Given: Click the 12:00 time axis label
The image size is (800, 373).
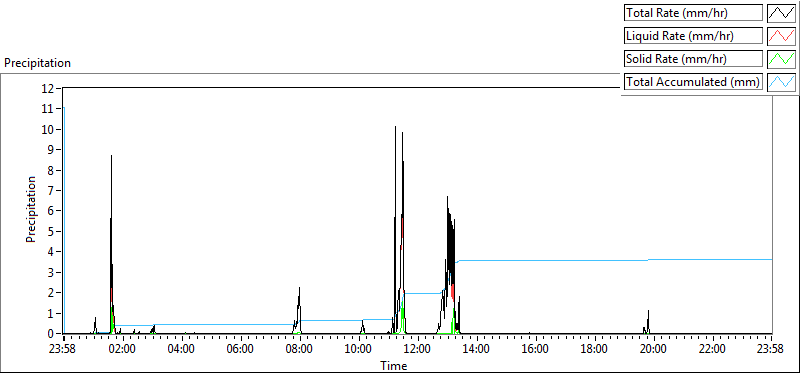Looking at the screenshot, I should [x=417, y=350].
